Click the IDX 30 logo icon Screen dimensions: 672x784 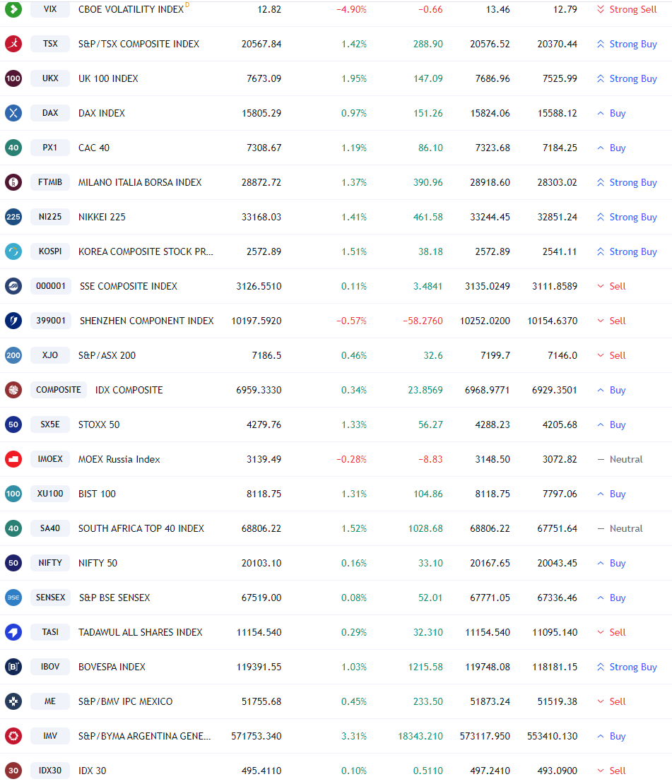pos(13,771)
